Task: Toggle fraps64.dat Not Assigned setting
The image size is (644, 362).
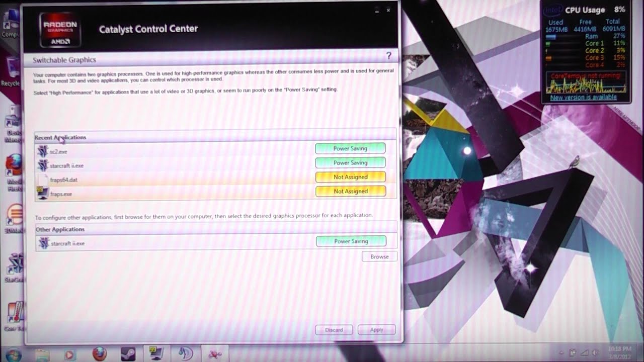Action: click(x=350, y=177)
